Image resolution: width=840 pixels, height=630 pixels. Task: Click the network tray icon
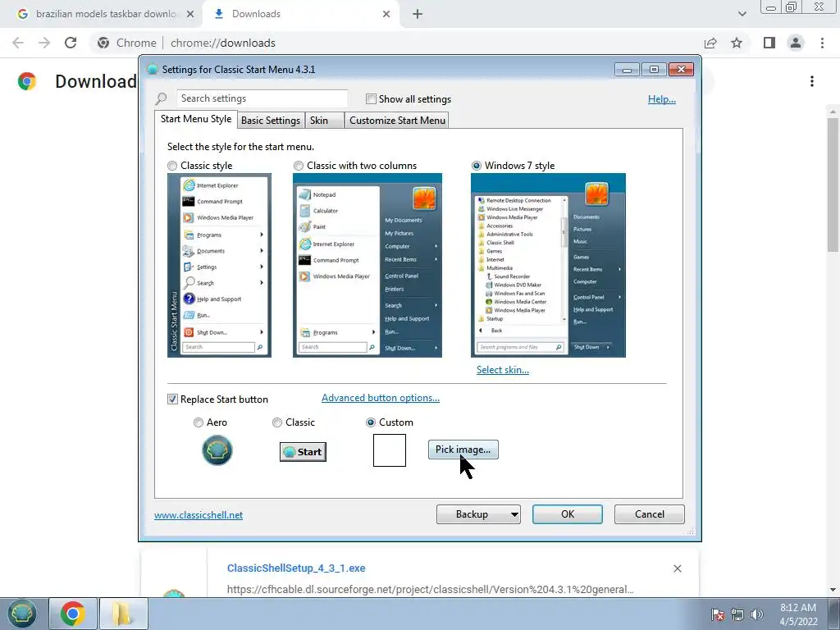(x=737, y=614)
